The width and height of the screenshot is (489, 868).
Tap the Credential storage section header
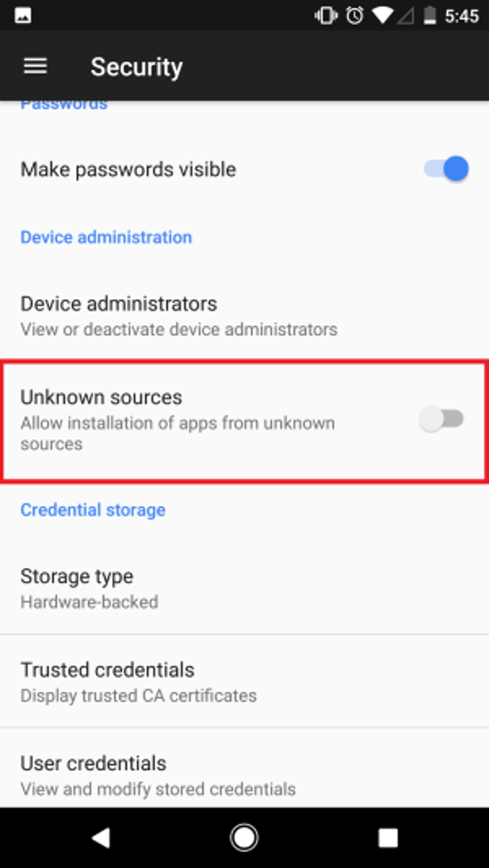click(x=93, y=510)
